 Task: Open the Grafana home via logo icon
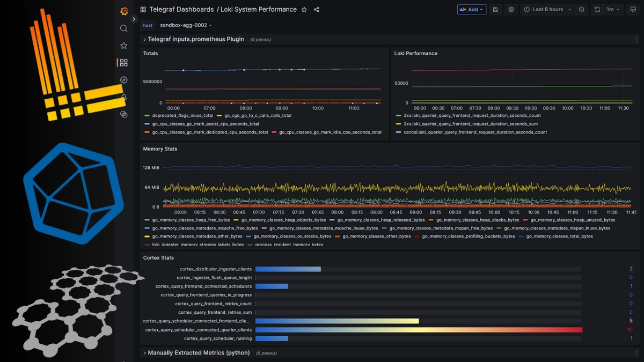pos(124,11)
